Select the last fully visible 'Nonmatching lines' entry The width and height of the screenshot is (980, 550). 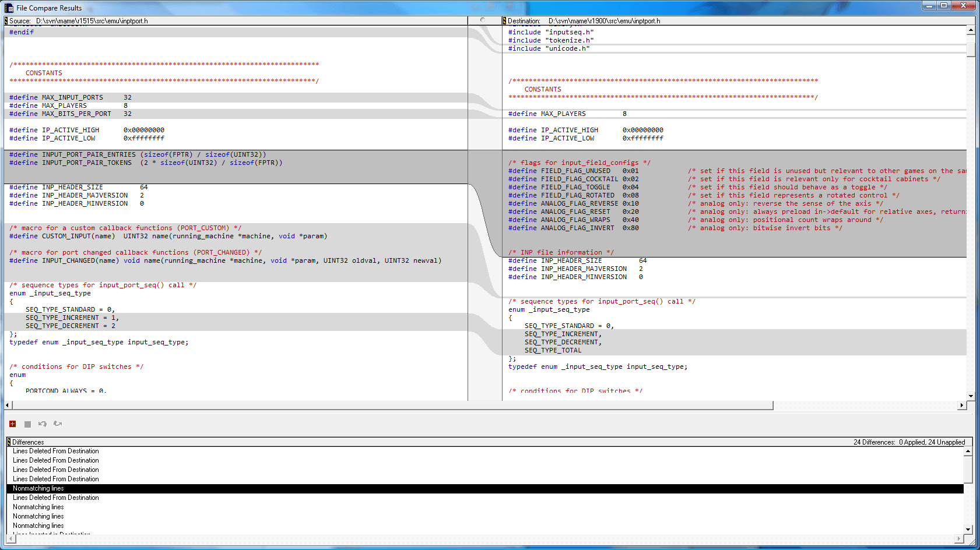point(38,526)
